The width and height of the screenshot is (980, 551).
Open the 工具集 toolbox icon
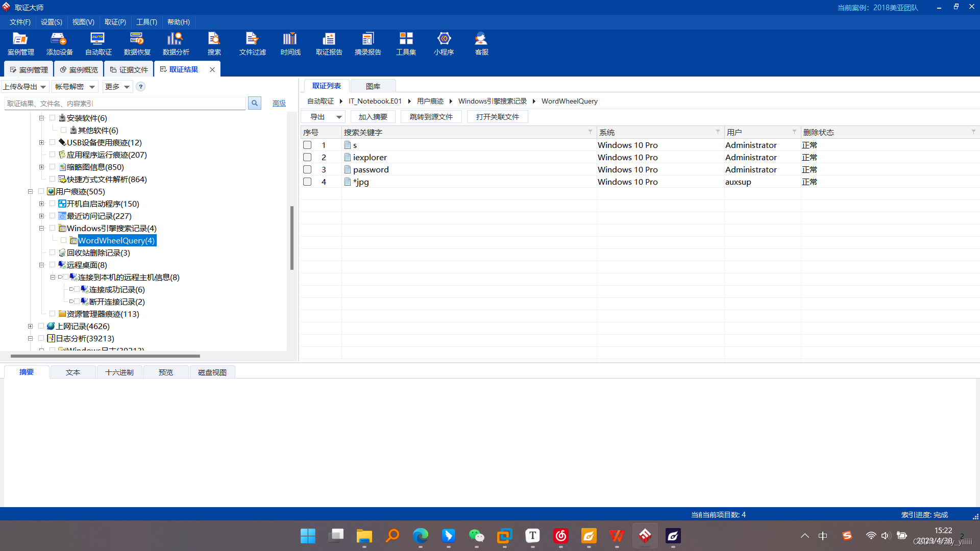pos(406,43)
